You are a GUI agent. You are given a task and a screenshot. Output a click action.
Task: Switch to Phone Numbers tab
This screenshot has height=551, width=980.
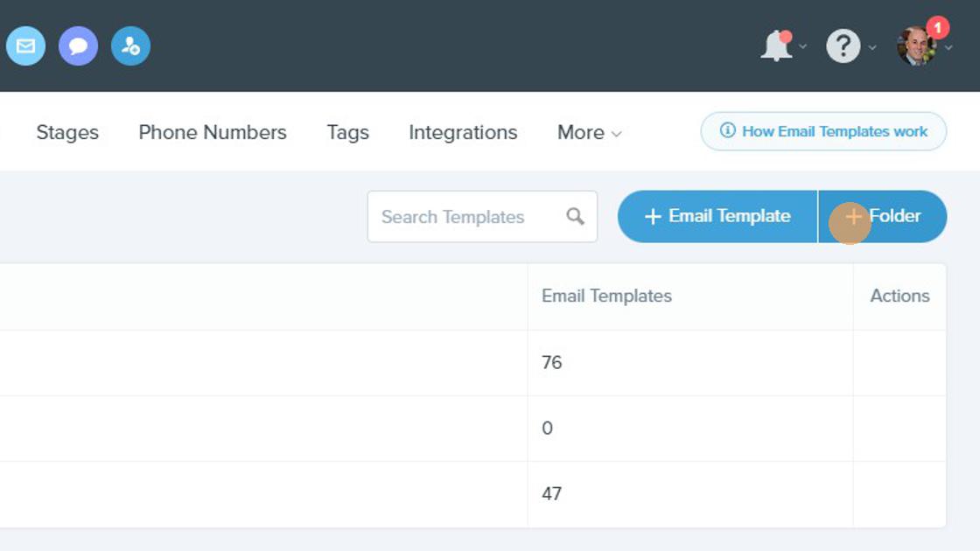pyautogui.click(x=213, y=132)
